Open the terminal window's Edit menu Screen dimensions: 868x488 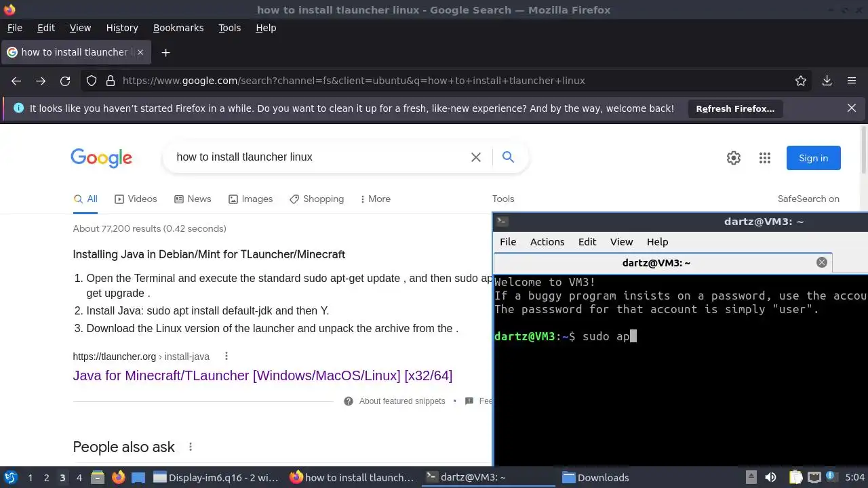[x=587, y=242]
